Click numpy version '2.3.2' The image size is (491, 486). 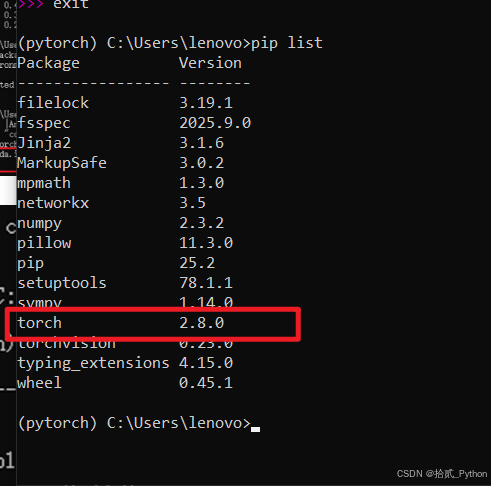[201, 223]
